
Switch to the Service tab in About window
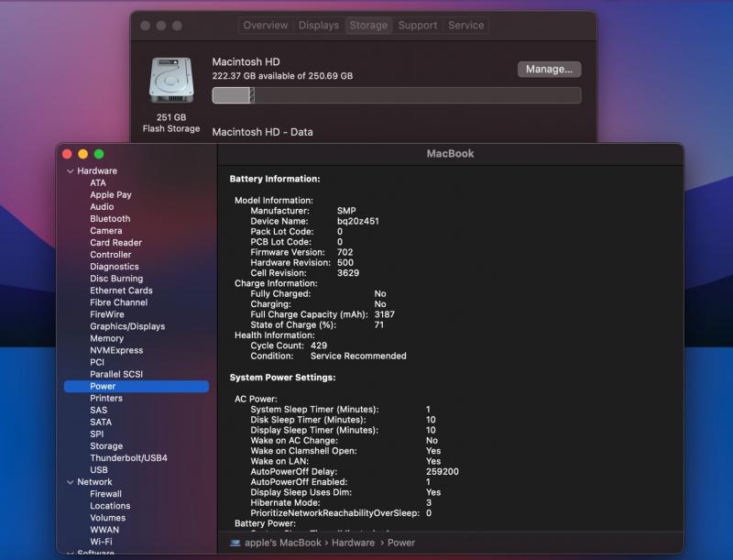click(465, 26)
